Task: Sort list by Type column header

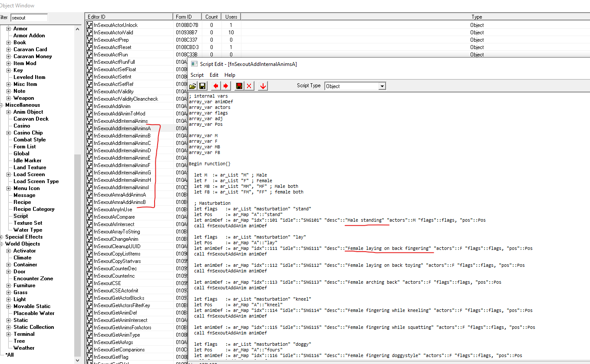Action: [415, 17]
